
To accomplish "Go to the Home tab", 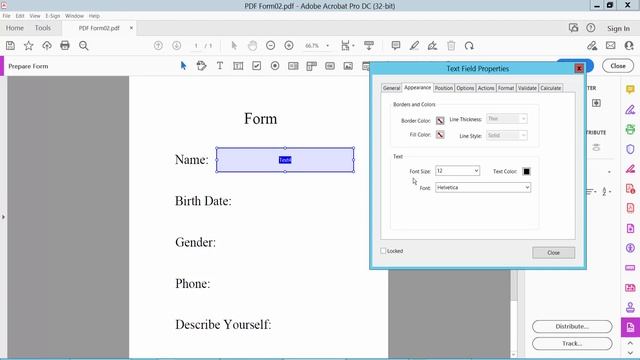I will pyautogui.click(x=15, y=28).
